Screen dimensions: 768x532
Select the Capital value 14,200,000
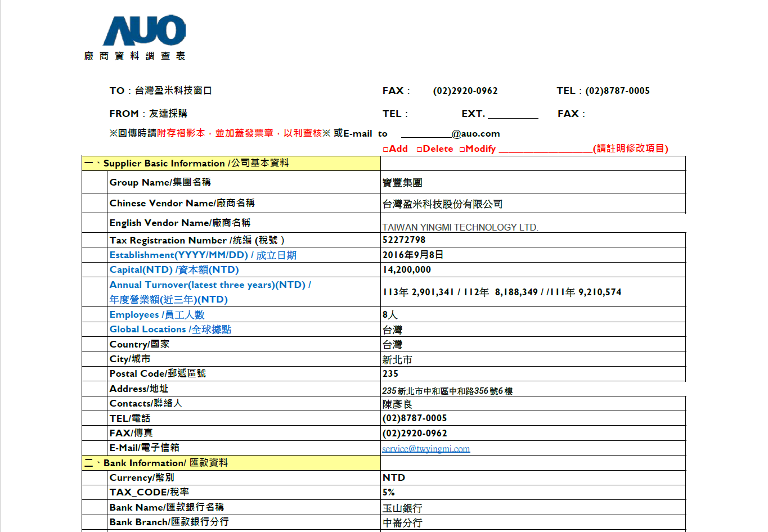(406, 270)
